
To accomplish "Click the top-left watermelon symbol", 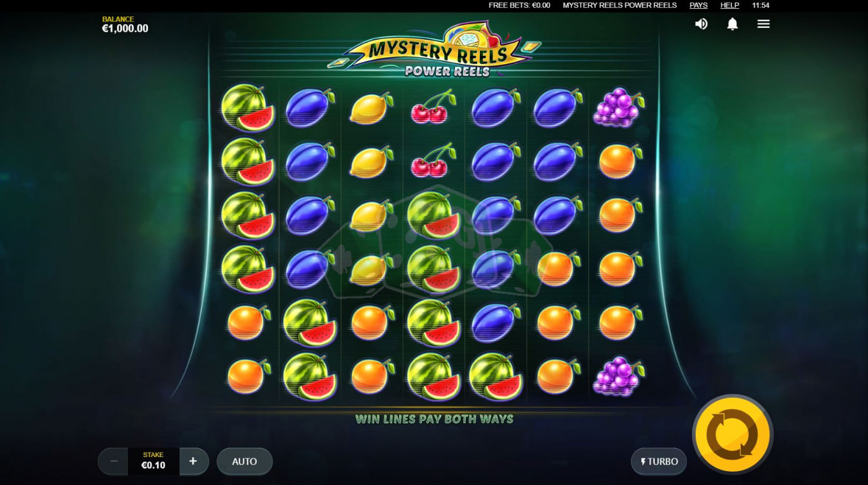I will 248,107.
